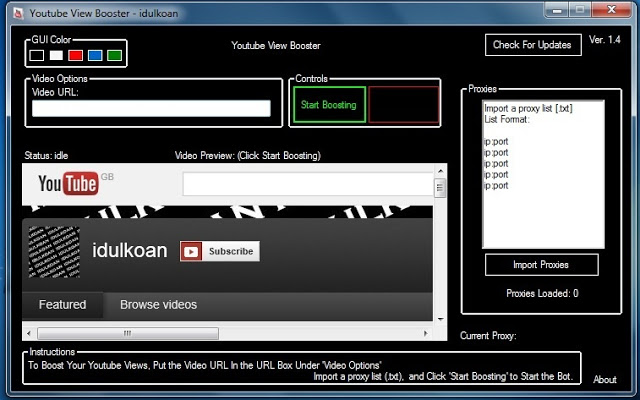Screen dimensions: 640x400
Task: Click the Import Proxies button
Action: point(541,265)
